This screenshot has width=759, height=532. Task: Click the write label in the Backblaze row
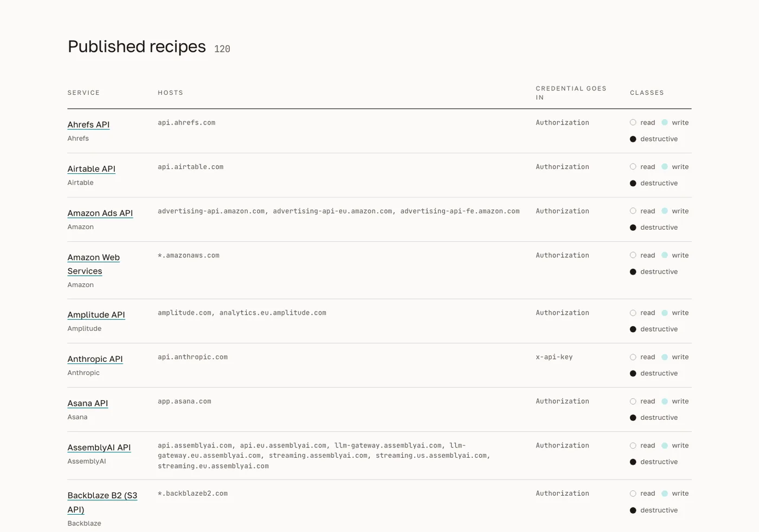(x=680, y=494)
